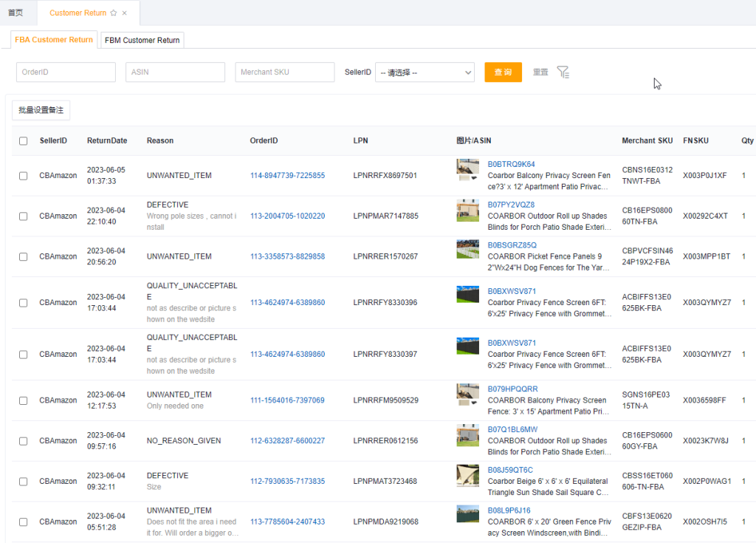The width and height of the screenshot is (756, 543).
Task: Star the Customer Return tab as favorite
Action: 113,13
